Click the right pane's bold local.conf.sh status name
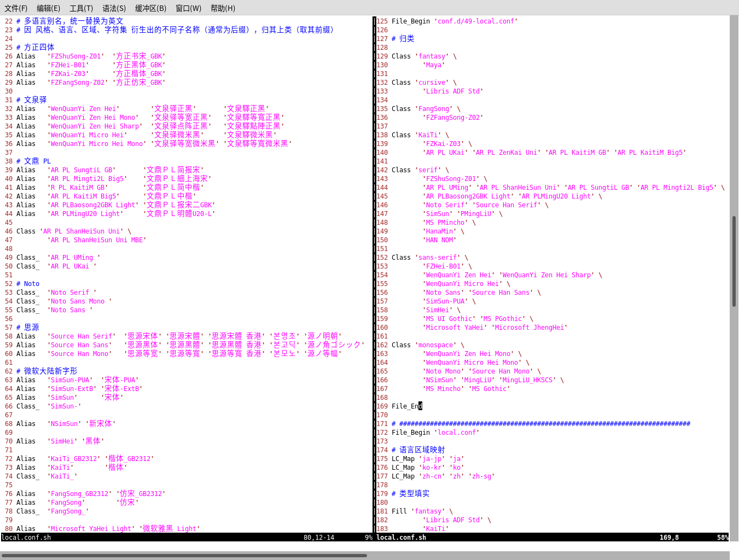The width and height of the screenshot is (739, 560). [401, 538]
